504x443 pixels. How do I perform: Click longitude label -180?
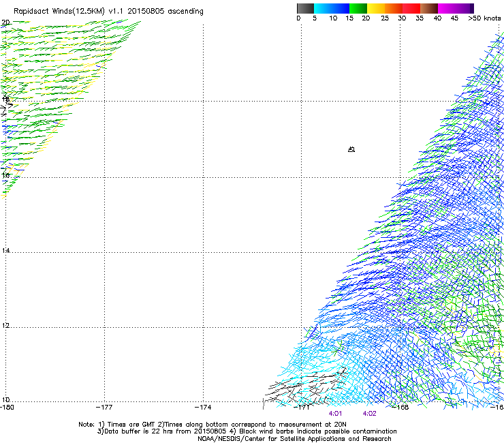coord(7,408)
